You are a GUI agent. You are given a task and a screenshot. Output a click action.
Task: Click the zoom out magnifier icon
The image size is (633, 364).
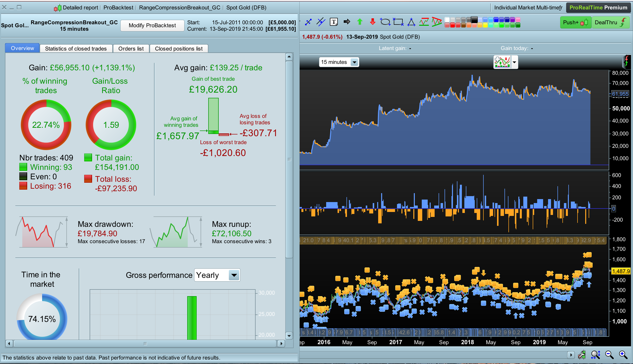point(609,355)
